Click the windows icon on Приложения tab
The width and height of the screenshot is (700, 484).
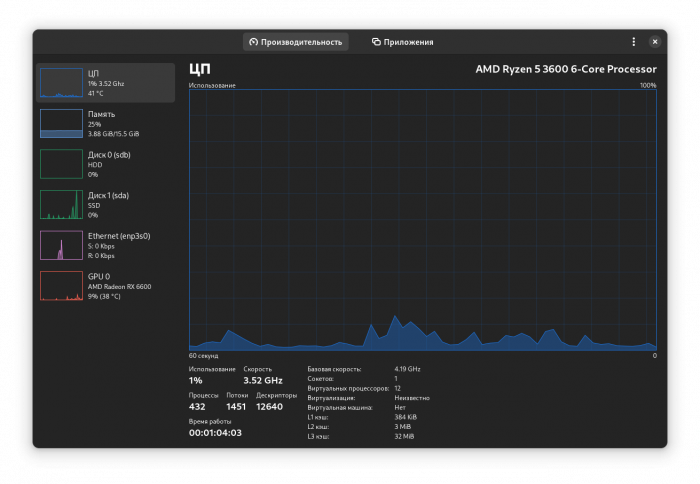click(x=376, y=42)
